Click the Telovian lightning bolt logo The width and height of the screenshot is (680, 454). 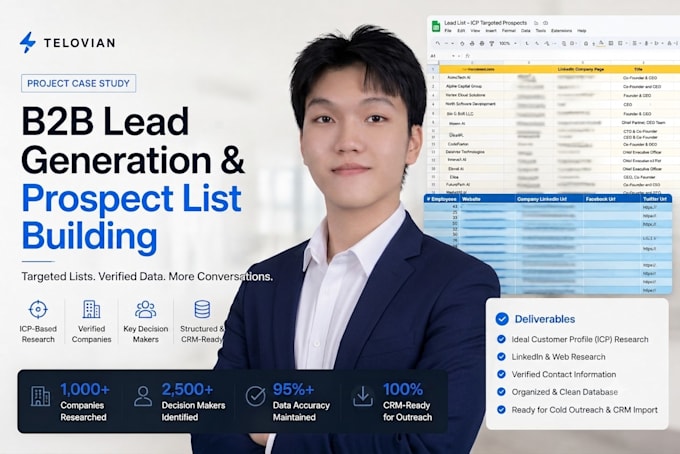(27, 42)
